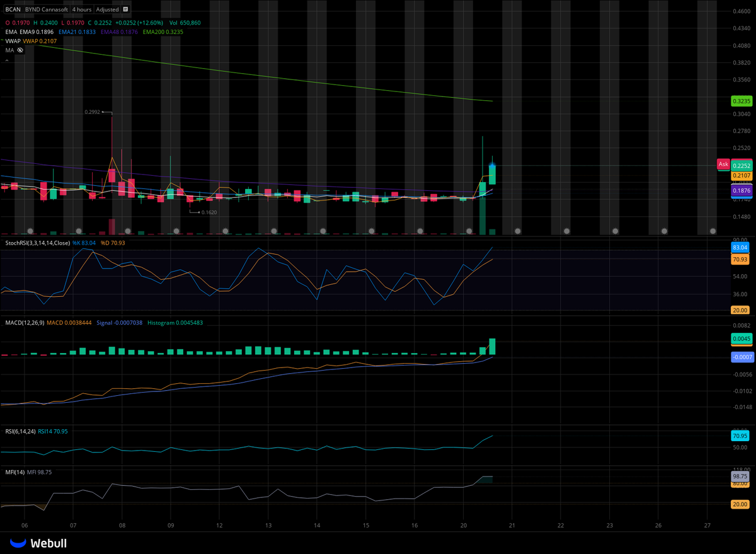Click the BYND Cannasoft company name
Screen dimensions: 756x554
coord(46,10)
